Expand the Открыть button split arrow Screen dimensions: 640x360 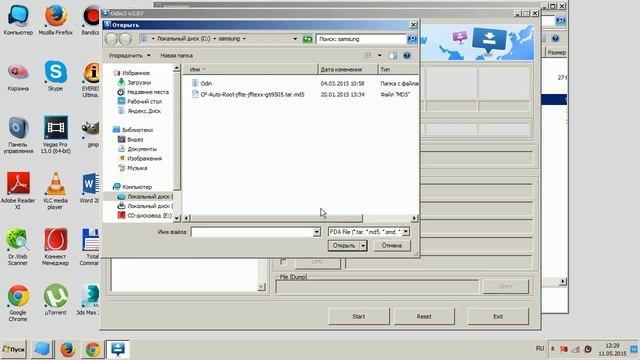point(363,245)
